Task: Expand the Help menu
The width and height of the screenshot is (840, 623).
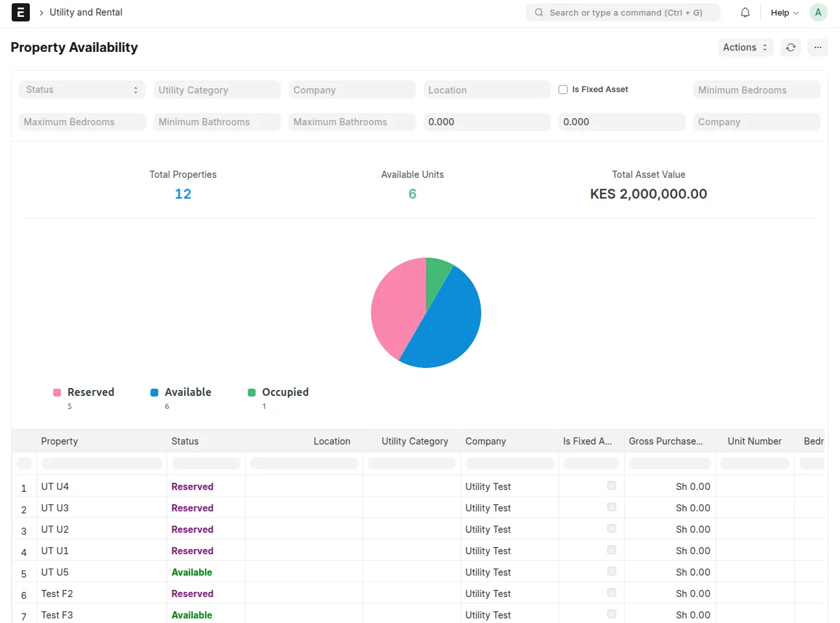Action: tap(784, 12)
